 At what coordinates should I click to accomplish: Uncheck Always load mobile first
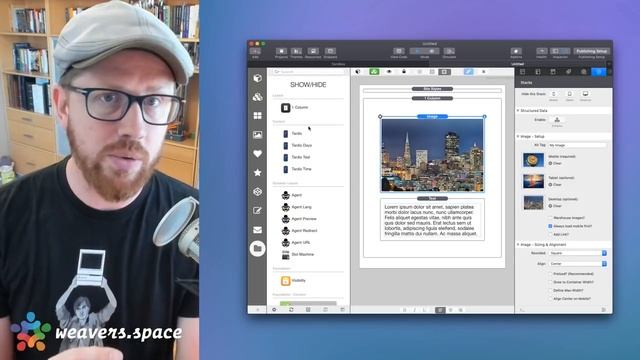pyautogui.click(x=550, y=226)
